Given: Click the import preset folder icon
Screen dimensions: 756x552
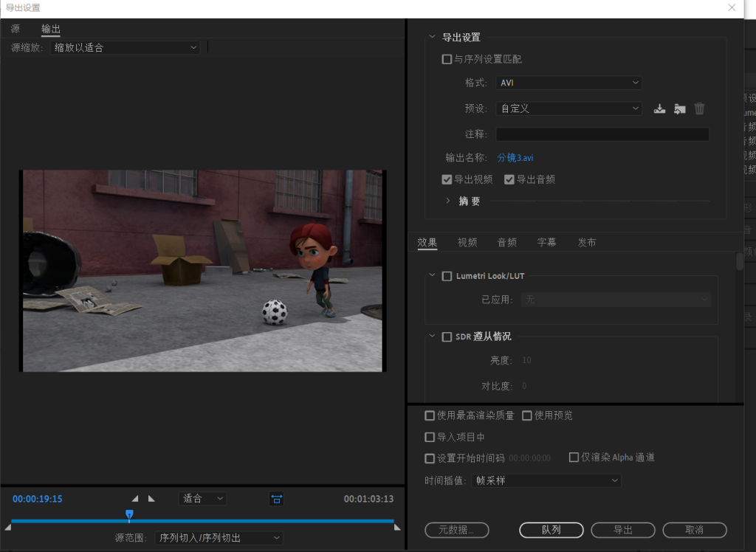Looking at the screenshot, I should click(x=680, y=109).
